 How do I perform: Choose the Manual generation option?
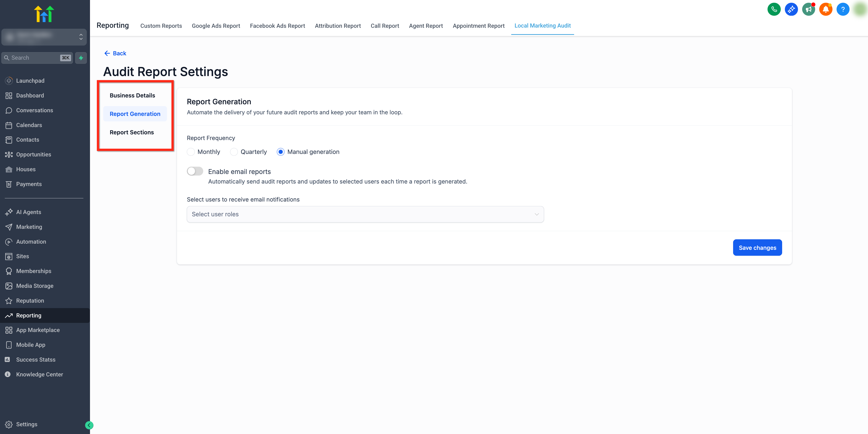point(280,152)
